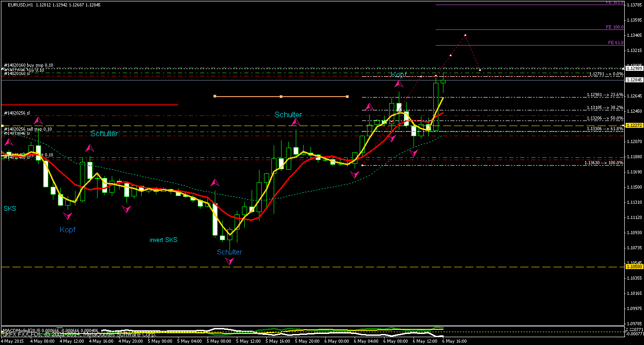Click the pink up arrow above the center "Schulter" text

[297, 121]
